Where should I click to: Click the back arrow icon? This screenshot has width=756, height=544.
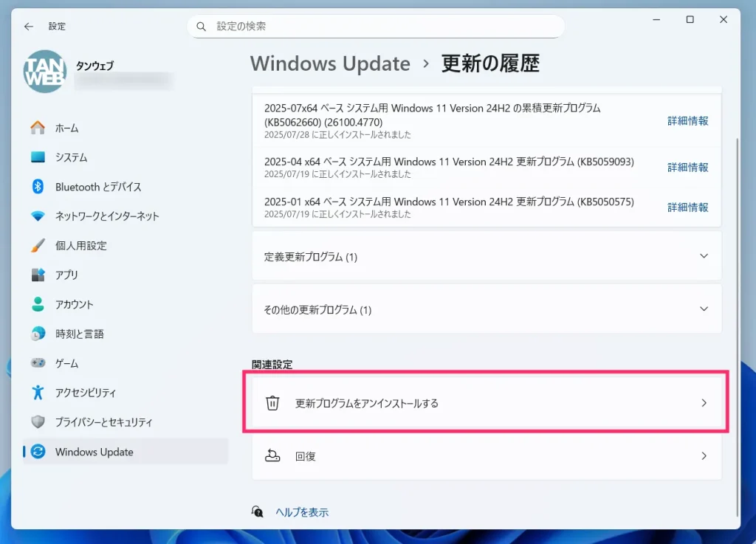coord(29,27)
